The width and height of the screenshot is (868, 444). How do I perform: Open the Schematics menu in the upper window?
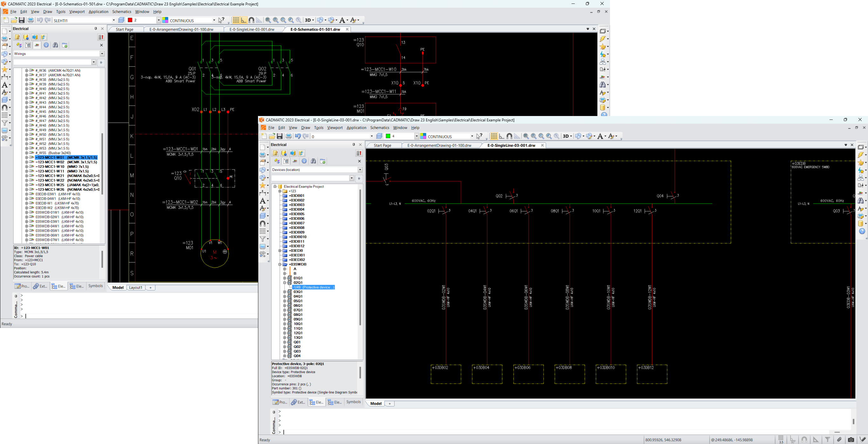pos(122,11)
